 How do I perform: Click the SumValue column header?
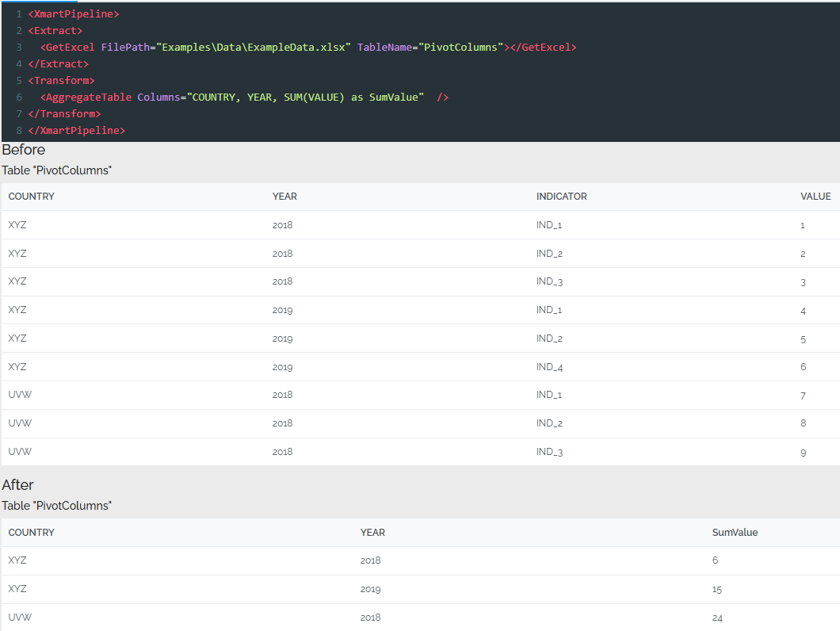[735, 533]
